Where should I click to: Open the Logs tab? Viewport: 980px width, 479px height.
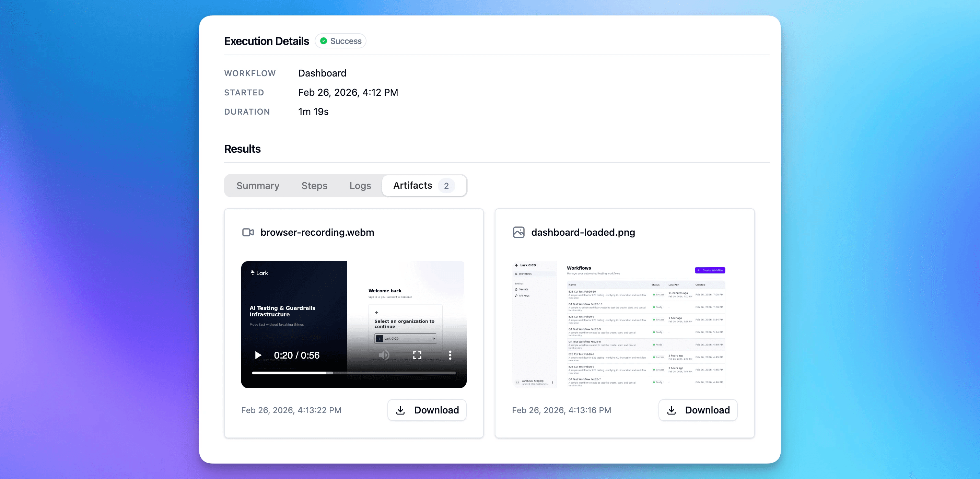pos(360,186)
